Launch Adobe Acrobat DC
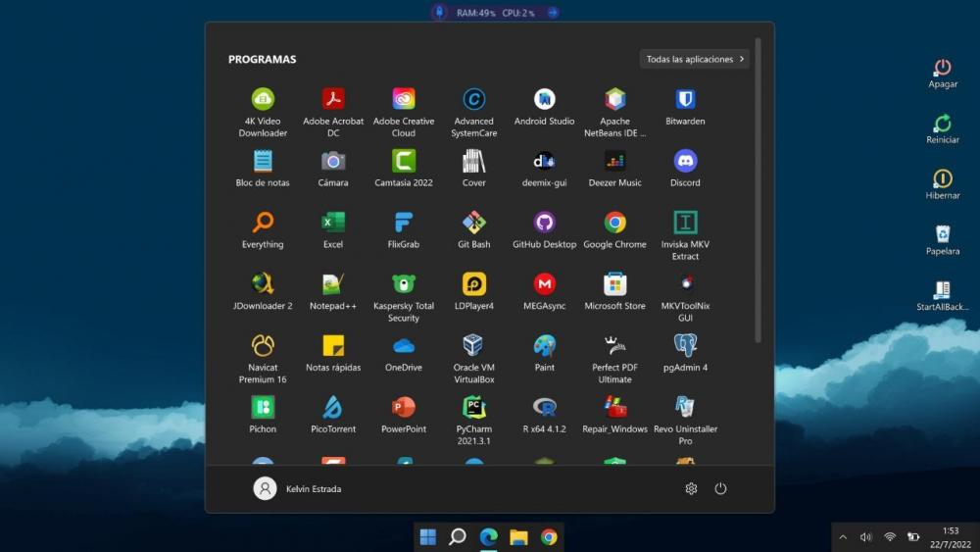This screenshot has width=980, height=552. [333, 100]
